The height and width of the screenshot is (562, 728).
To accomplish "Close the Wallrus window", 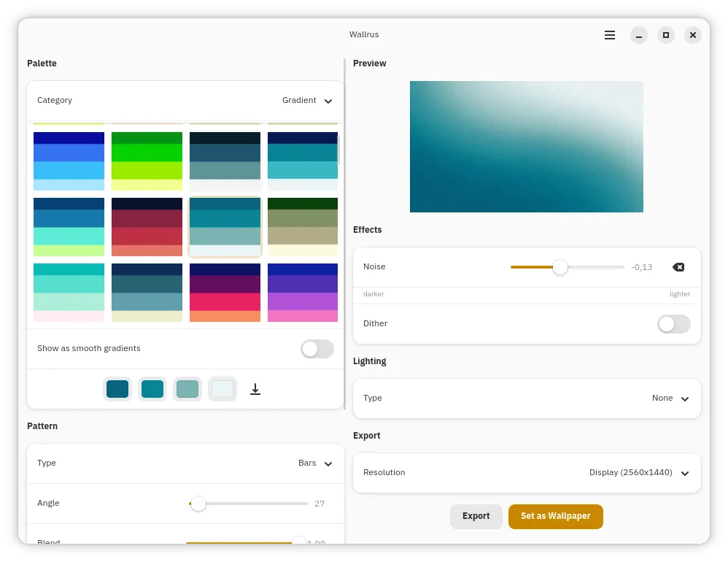I will [693, 35].
